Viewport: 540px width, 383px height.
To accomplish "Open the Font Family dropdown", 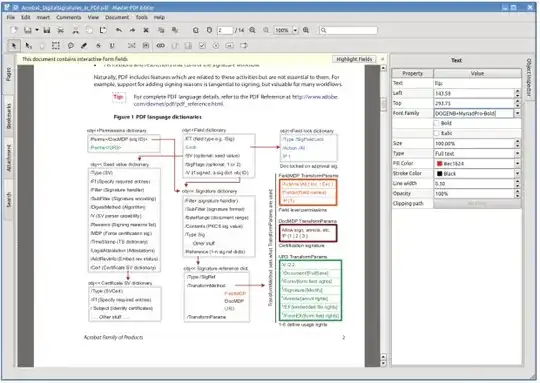I will (517, 113).
